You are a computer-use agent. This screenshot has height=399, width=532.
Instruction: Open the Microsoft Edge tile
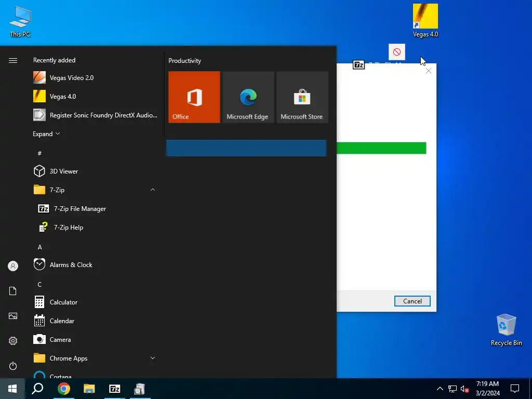pos(248,97)
